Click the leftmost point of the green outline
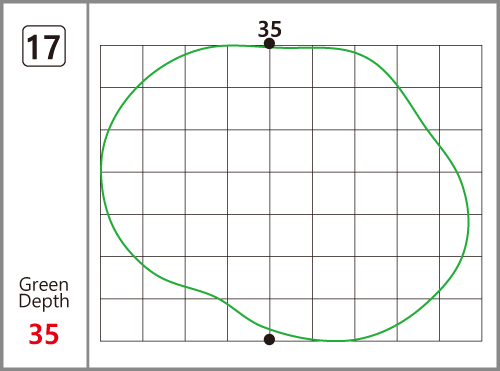This screenshot has height=371, width=500. 101,173
